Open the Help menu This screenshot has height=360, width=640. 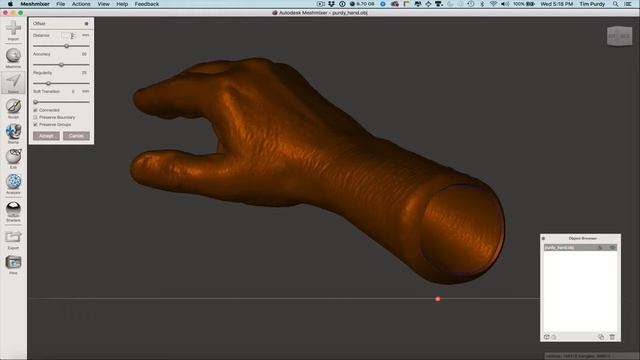pyautogui.click(x=122, y=4)
